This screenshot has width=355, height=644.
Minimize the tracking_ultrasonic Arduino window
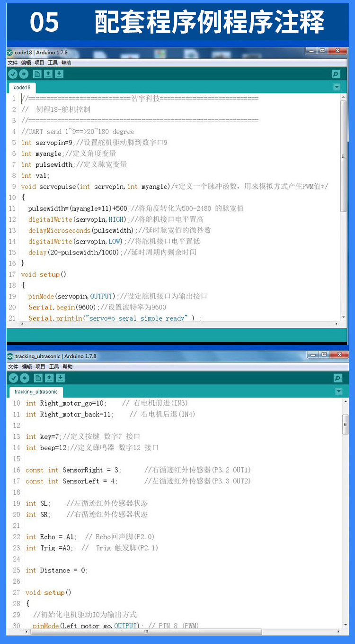(x=312, y=354)
